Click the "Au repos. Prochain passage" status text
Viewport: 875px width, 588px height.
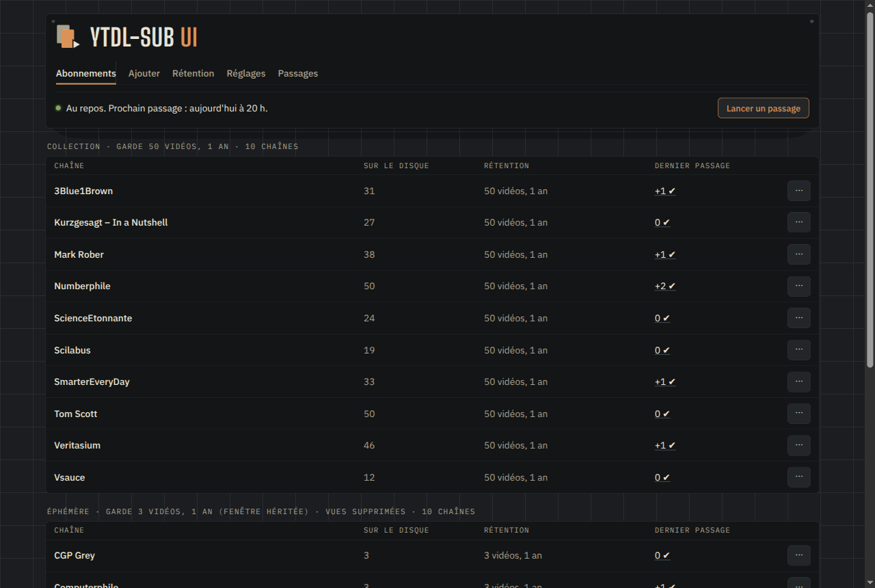[167, 108]
